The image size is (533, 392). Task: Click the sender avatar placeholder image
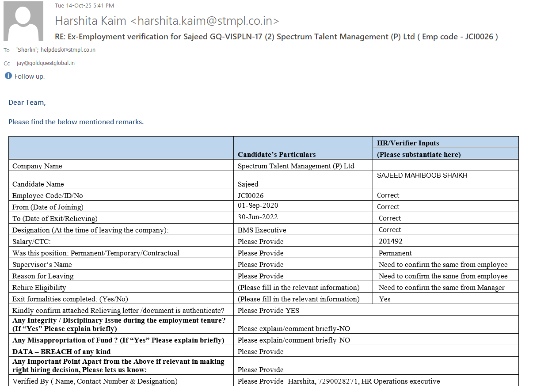(x=23, y=21)
